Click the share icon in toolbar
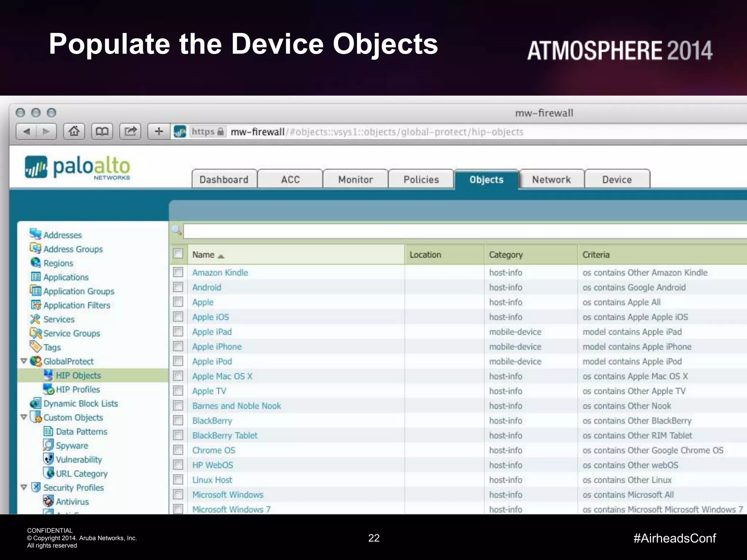The width and height of the screenshot is (747, 560). tap(130, 131)
